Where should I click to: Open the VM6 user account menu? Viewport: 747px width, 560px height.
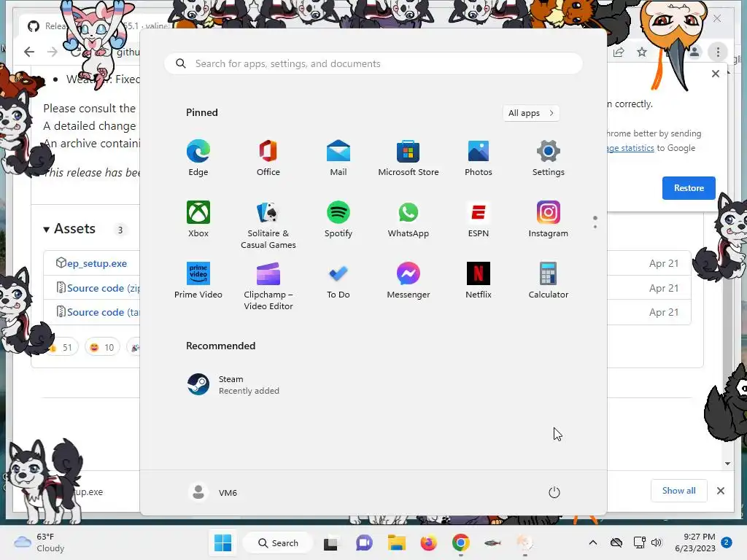(213, 492)
